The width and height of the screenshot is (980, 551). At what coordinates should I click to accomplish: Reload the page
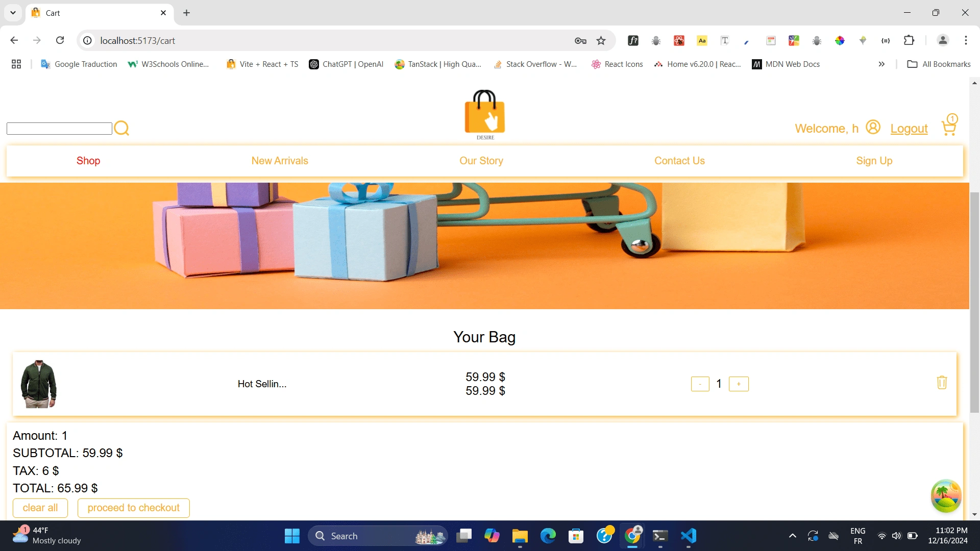coord(60,41)
